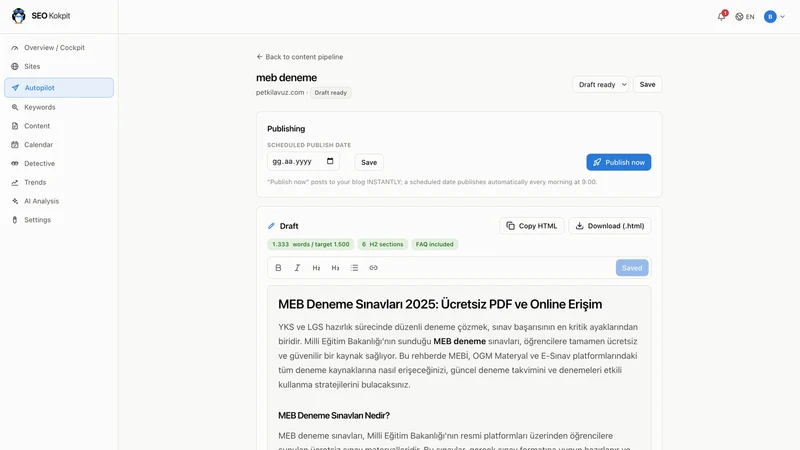
Task: Click the 6 H2 sections badge
Action: point(383,244)
